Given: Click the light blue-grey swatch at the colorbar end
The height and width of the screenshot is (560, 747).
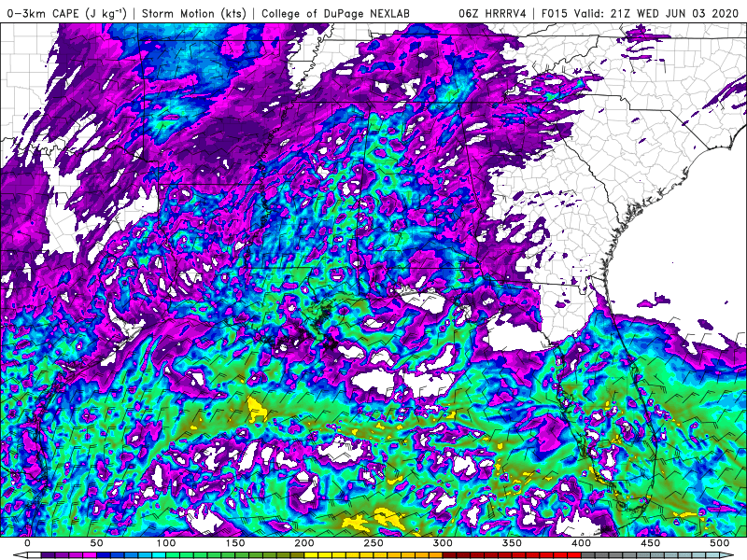Looking at the screenshot, I should [712, 555].
